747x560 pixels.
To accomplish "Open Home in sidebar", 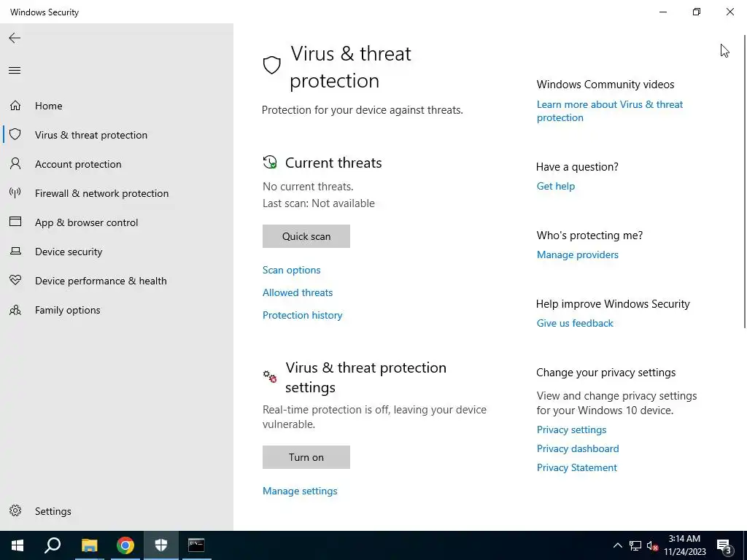I will (117, 106).
